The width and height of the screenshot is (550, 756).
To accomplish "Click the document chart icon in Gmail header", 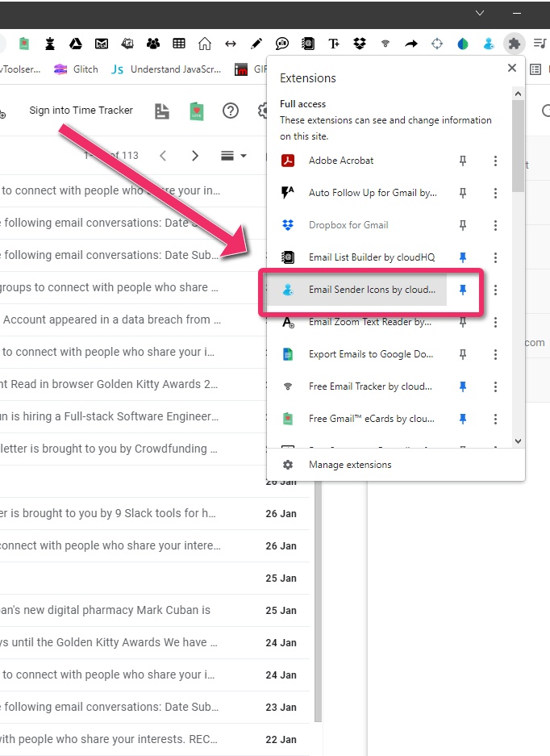I will click(162, 111).
